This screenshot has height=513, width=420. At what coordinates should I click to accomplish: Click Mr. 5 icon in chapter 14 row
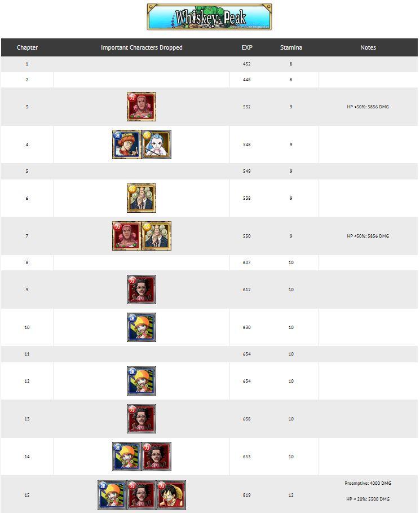156,457
